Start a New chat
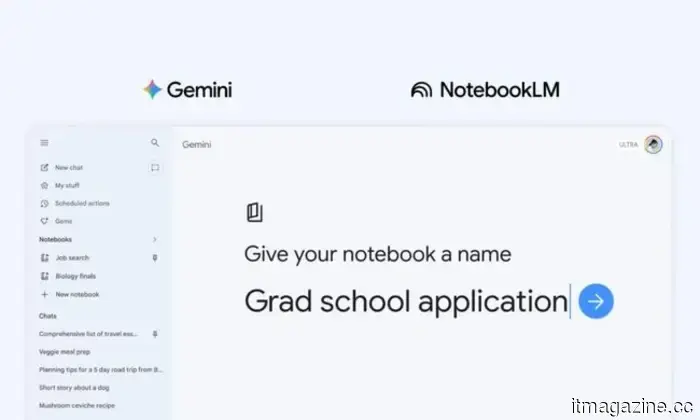Viewport: 700px width, 420px height. 68,168
